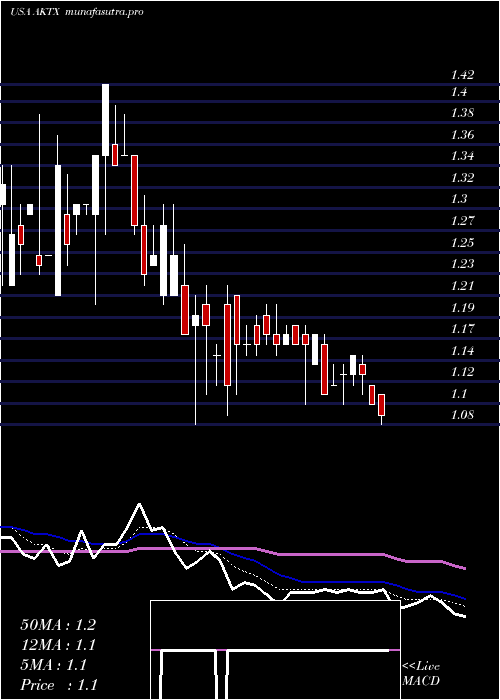
Task: Click the 1.08 price axis label
Action: click(461, 415)
